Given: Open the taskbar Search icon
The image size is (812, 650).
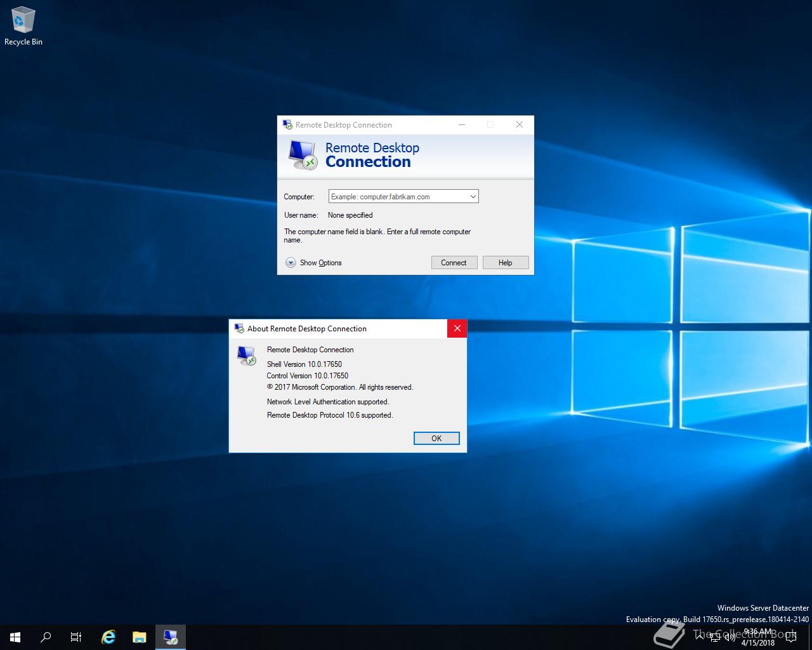Looking at the screenshot, I should 46,637.
